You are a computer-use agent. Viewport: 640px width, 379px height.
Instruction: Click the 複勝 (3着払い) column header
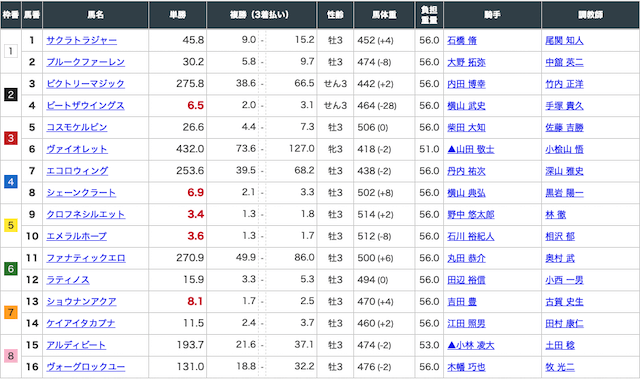pyautogui.click(x=262, y=15)
